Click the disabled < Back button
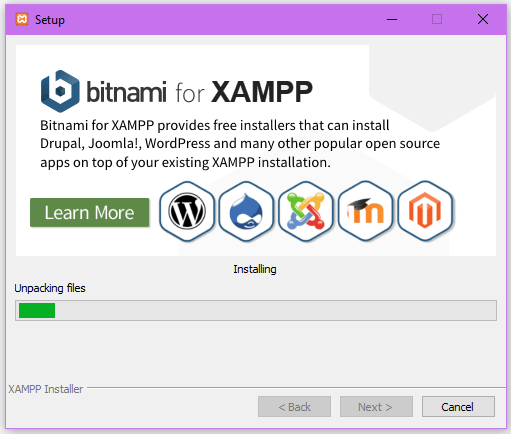The width and height of the screenshot is (511, 434). pos(294,407)
